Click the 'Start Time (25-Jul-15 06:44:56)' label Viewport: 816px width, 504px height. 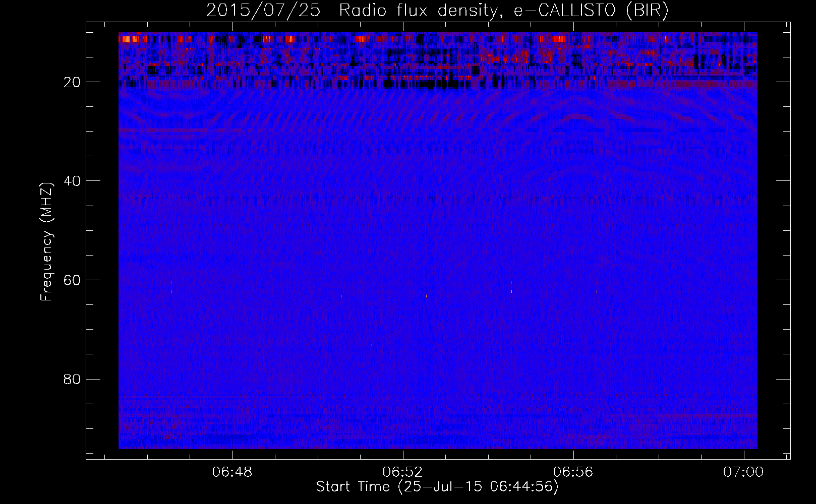(x=437, y=487)
